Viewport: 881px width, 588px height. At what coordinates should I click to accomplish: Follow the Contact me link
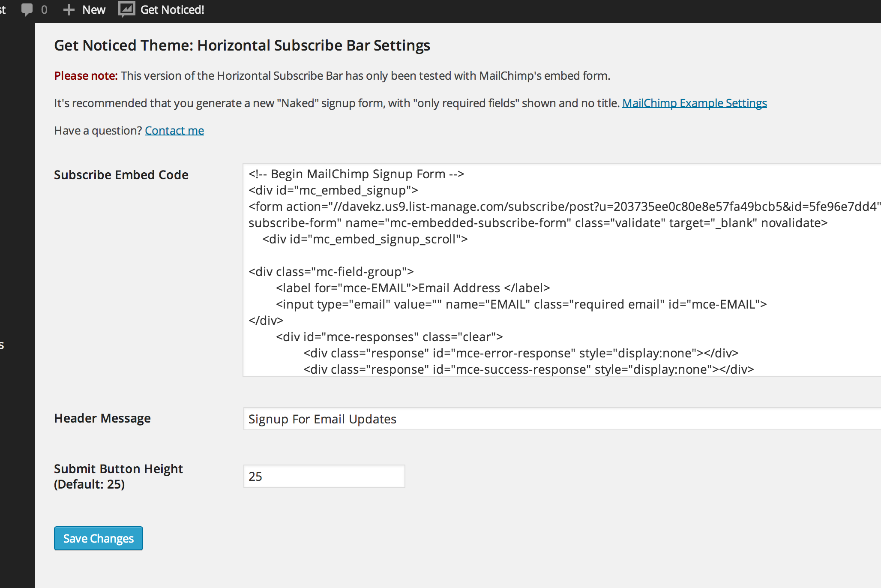[174, 131]
